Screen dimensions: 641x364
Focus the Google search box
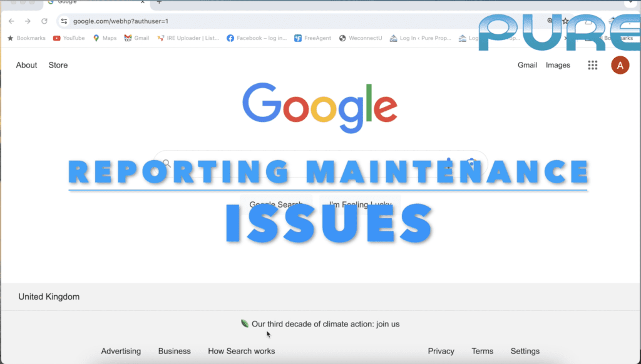[320, 164]
